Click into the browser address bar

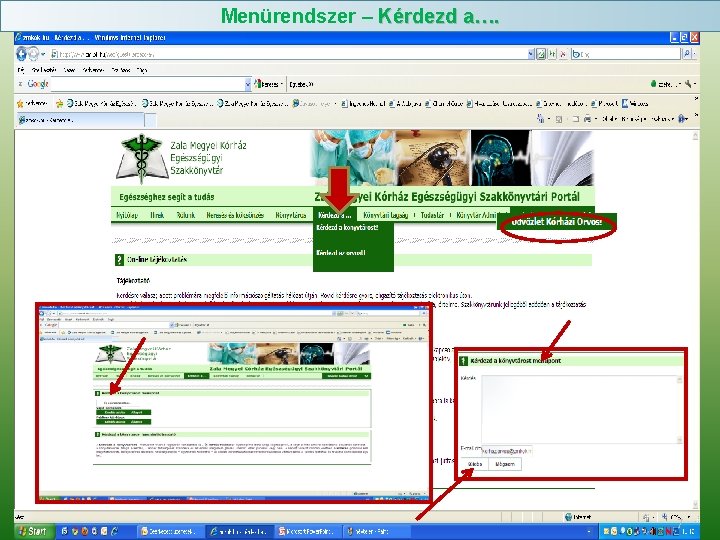[x=288, y=54]
